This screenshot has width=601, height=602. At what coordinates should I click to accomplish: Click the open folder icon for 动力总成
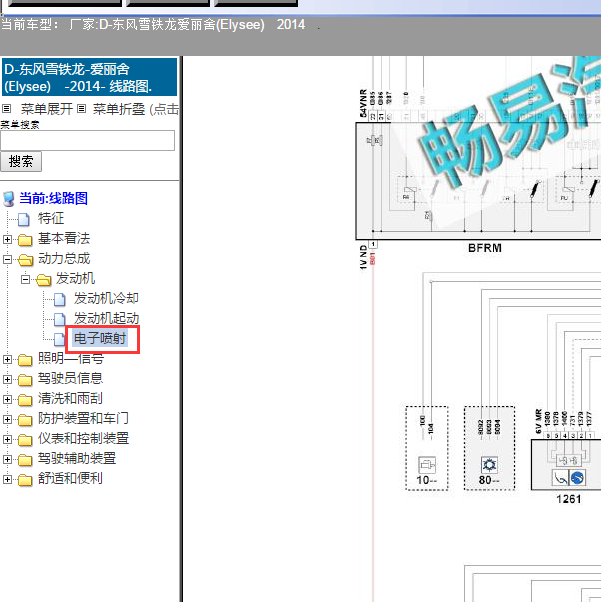25,260
